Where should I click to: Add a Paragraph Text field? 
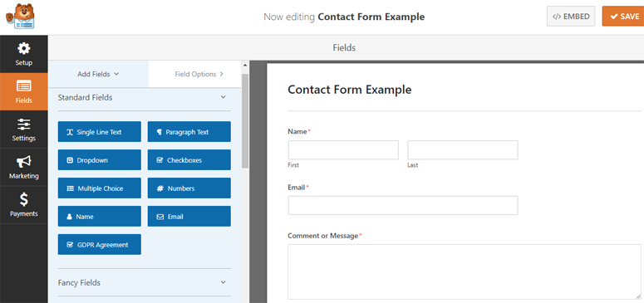tap(189, 132)
